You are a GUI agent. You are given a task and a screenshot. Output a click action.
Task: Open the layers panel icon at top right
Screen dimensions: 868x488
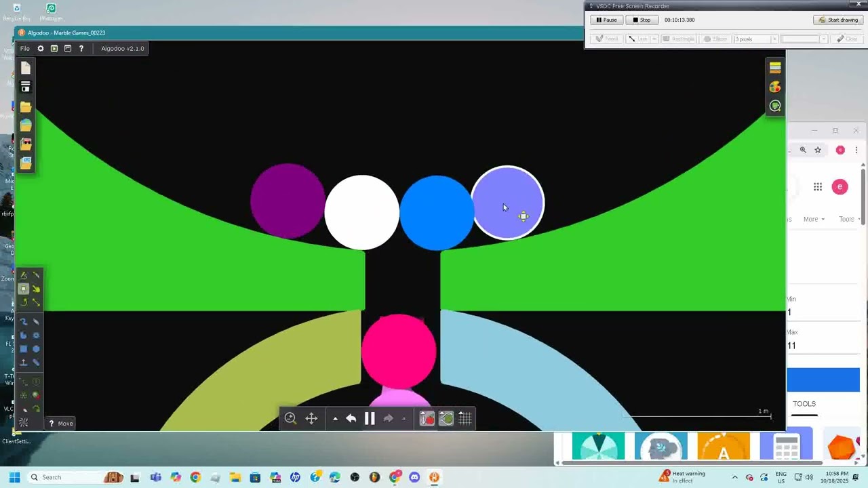775,68
